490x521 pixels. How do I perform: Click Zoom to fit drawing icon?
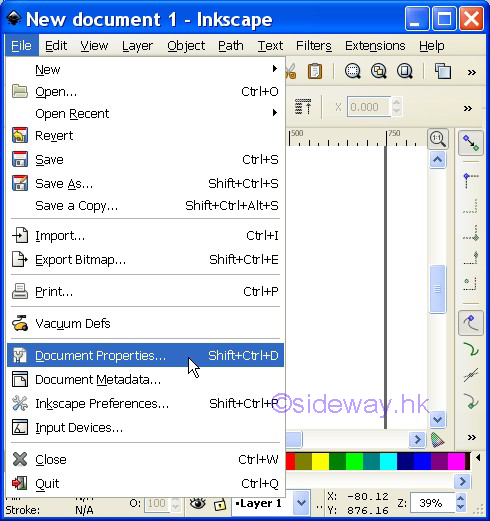pos(379,71)
